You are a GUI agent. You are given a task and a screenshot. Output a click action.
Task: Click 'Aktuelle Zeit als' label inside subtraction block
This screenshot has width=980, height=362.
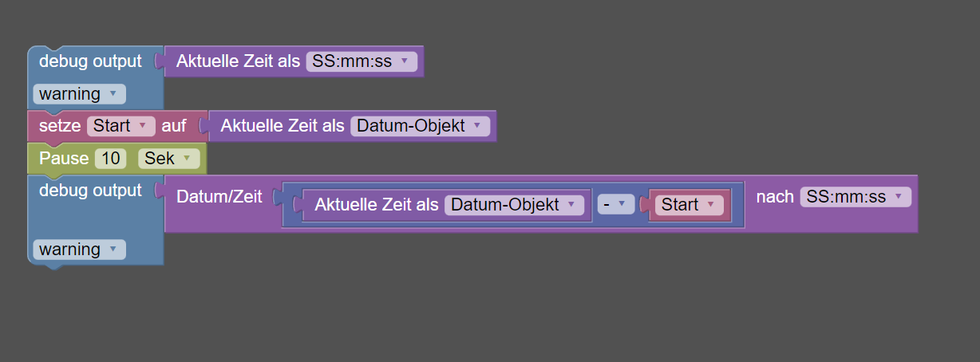click(376, 205)
